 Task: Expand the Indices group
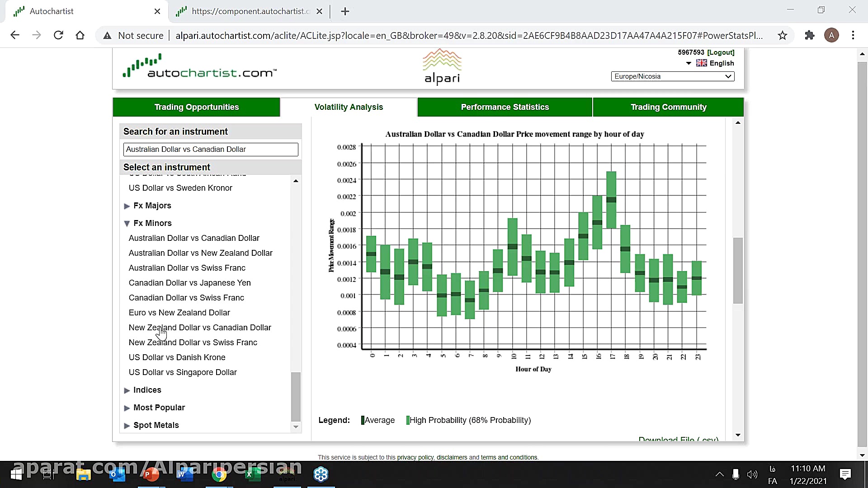(x=147, y=390)
